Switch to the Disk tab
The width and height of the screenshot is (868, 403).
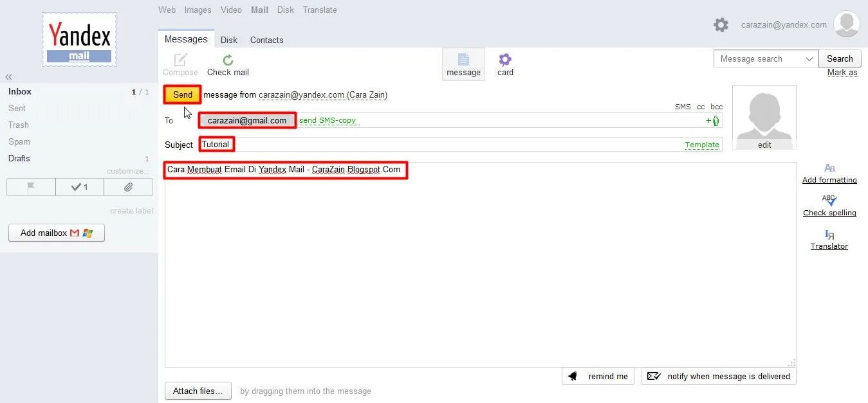(229, 40)
